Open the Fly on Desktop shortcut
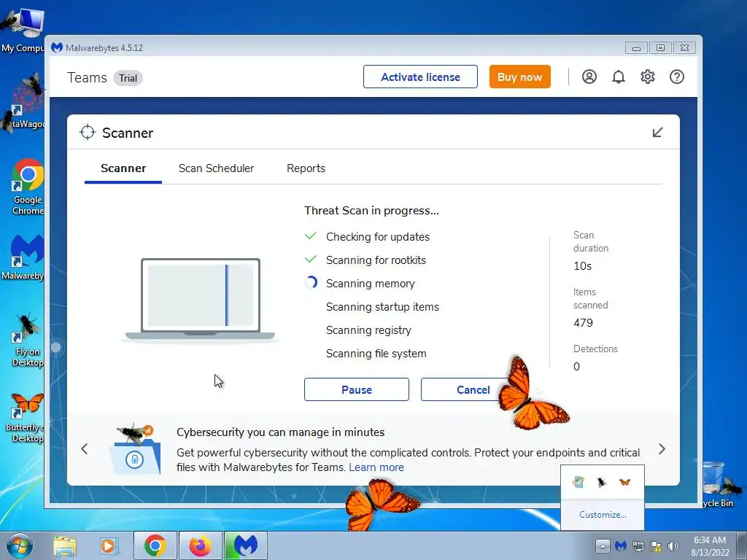This screenshot has height=560, width=747. 27,340
